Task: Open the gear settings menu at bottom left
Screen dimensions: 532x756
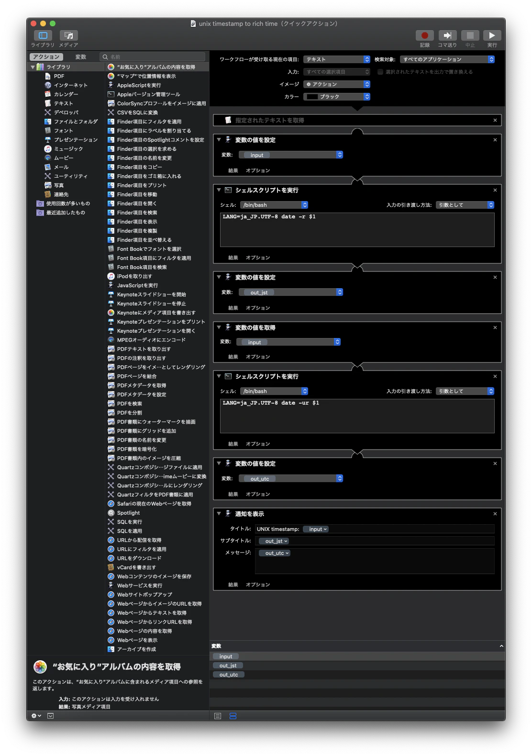Action: (x=36, y=716)
